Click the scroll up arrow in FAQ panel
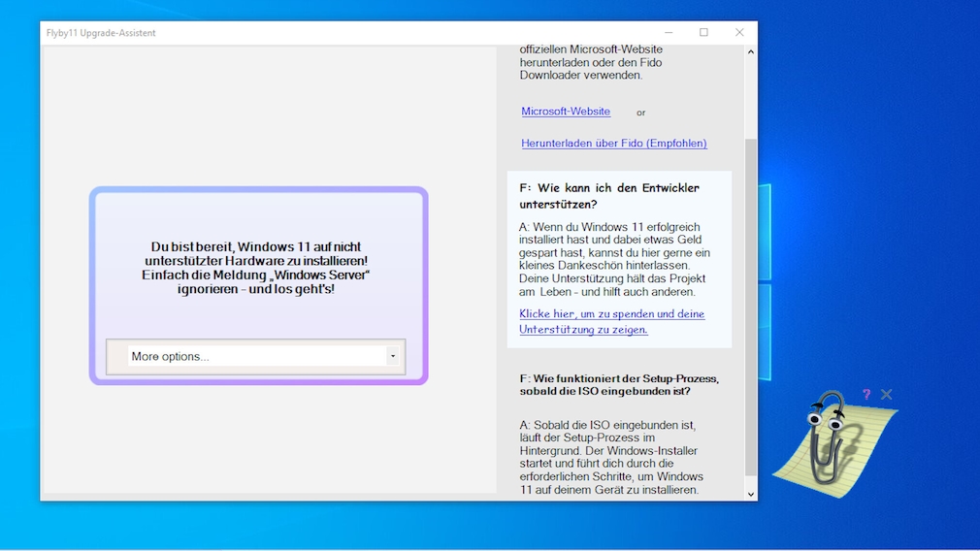980x551 pixels. coord(750,51)
